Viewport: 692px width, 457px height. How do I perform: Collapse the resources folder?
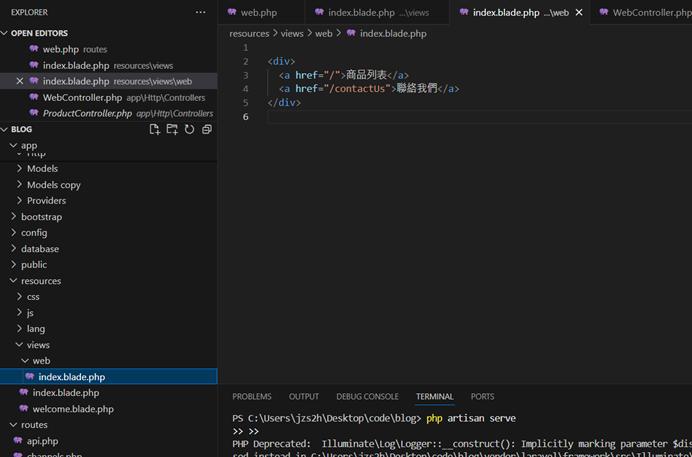(x=14, y=281)
